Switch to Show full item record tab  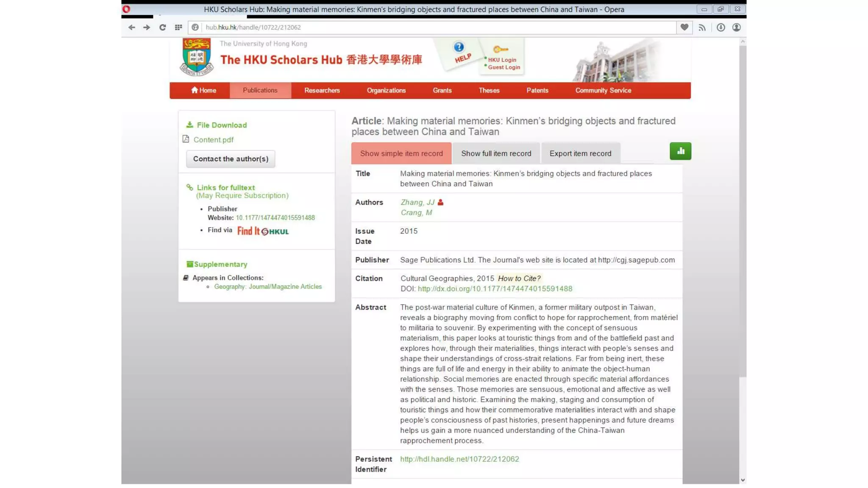(496, 153)
